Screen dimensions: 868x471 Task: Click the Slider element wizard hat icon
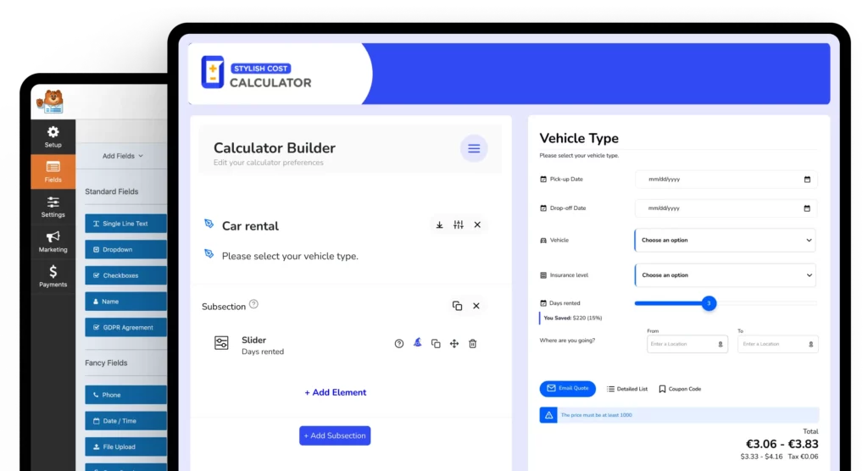pyautogui.click(x=417, y=343)
